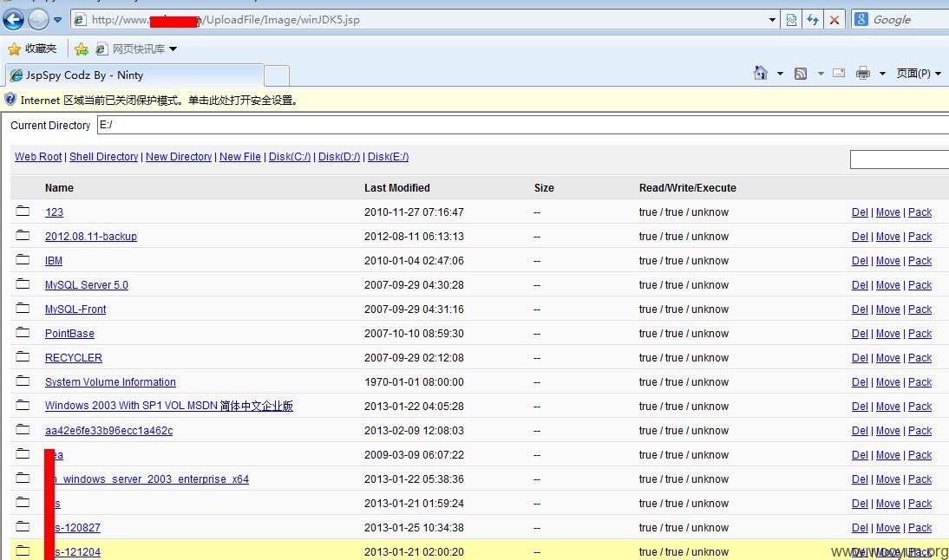Click the Stop loading red X icon

click(834, 20)
